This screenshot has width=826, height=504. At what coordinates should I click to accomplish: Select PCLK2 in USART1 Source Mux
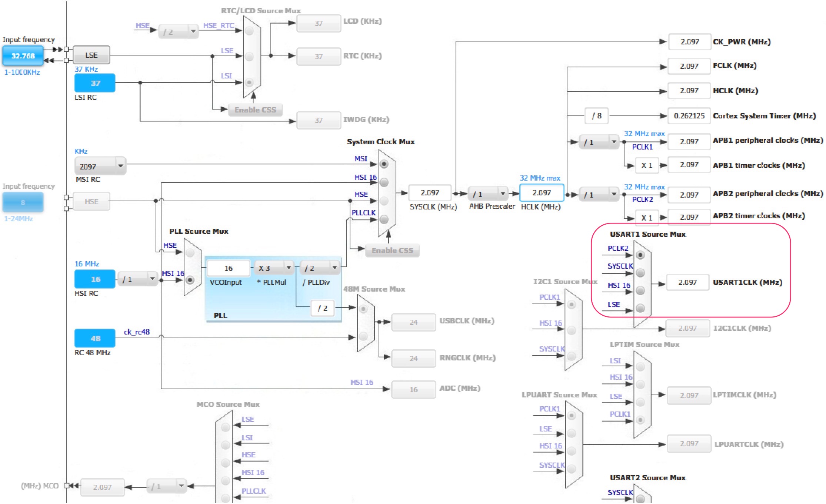coord(640,255)
